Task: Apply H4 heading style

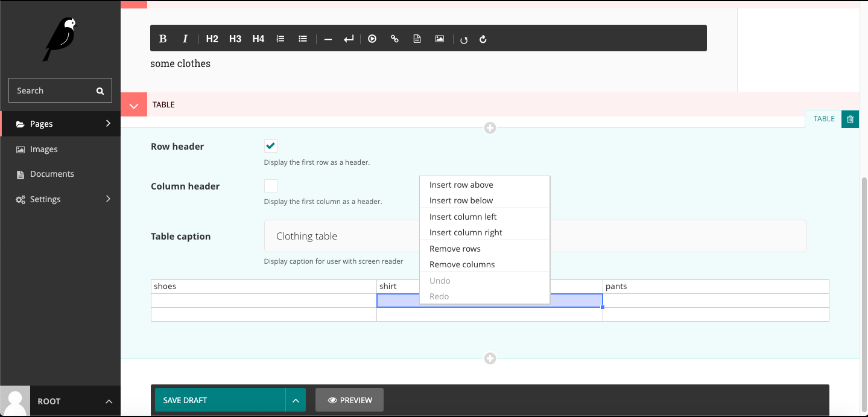Action: 258,39
